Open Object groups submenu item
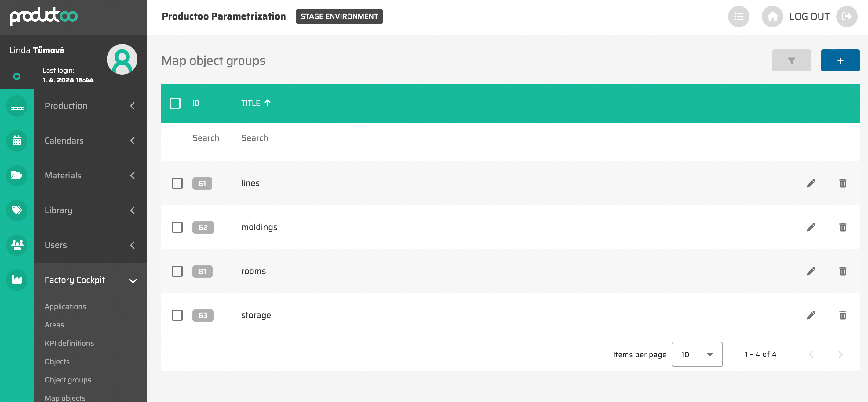The width and height of the screenshot is (868, 402). click(68, 380)
